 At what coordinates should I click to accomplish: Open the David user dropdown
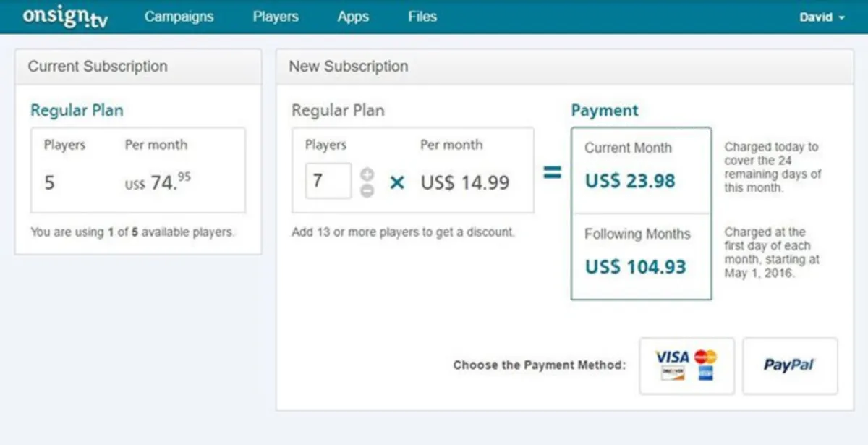[822, 17]
